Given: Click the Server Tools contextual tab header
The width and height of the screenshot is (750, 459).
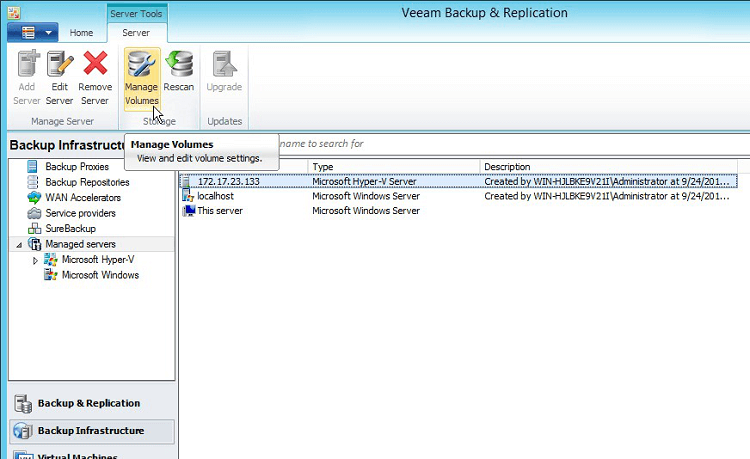Looking at the screenshot, I should tap(136, 13).
